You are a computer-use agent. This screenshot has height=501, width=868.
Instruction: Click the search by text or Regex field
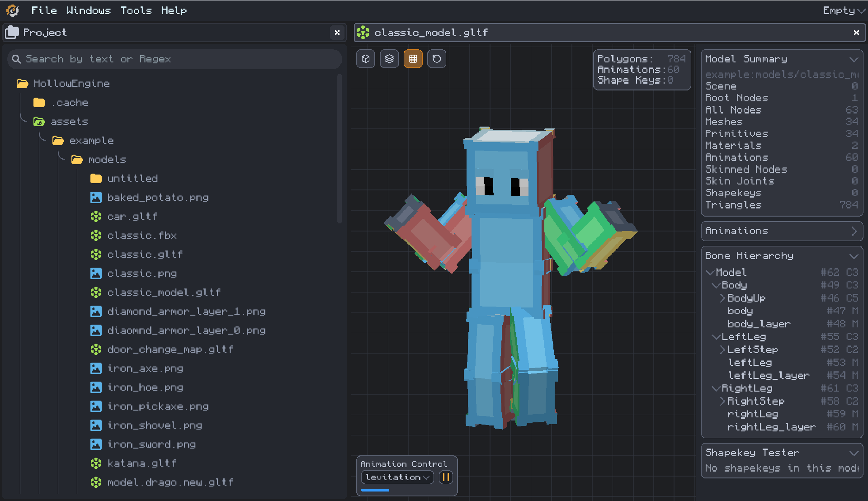pyautogui.click(x=175, y=59)
